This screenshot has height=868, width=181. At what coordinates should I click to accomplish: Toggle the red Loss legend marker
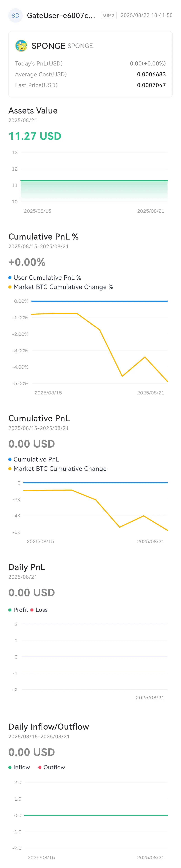[x=32, y=610]
